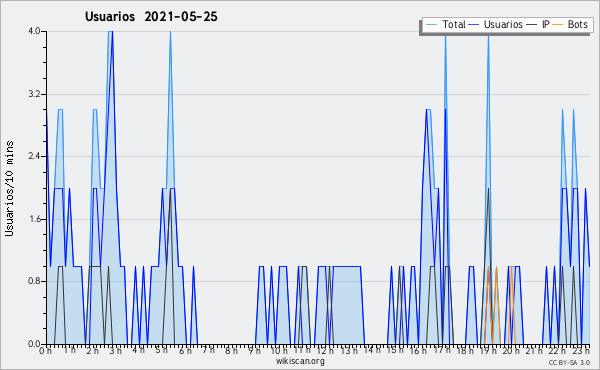Click the y-axis value 0.8
600x370 pixels.
34,282
